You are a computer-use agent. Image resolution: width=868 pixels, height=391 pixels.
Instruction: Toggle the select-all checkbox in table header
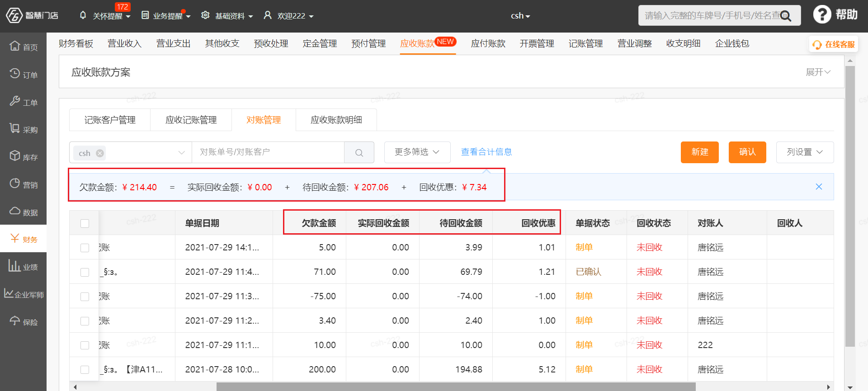[x=85, y=223]
